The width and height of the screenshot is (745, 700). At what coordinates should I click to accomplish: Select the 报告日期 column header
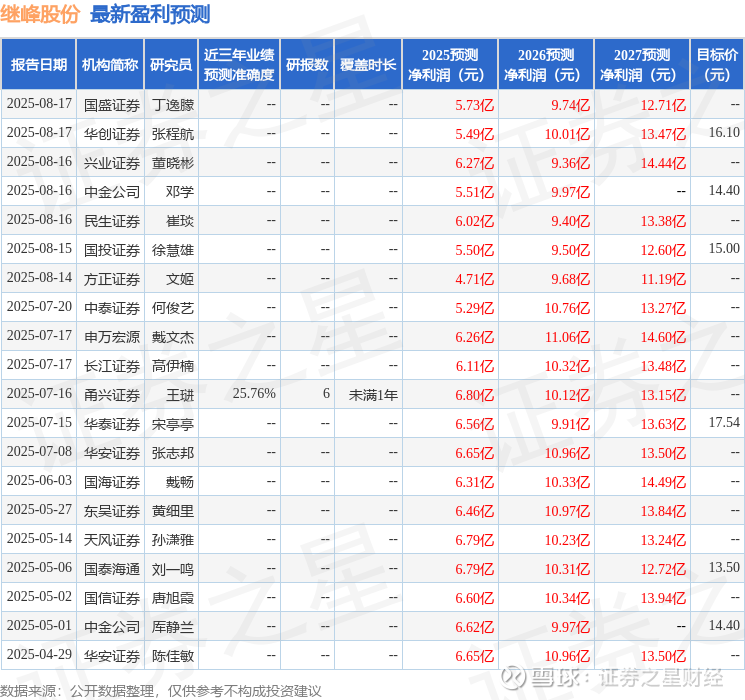click(38, 65)
